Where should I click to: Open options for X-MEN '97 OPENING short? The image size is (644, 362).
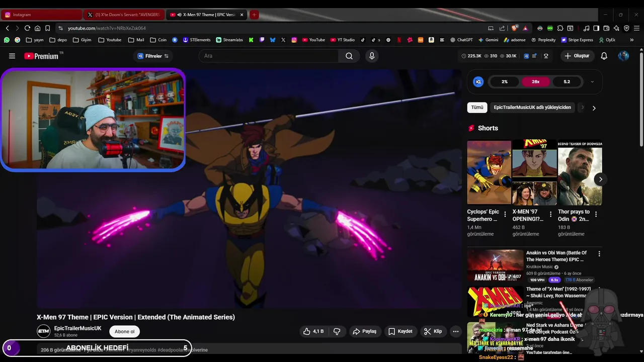(x=550, y=214)
